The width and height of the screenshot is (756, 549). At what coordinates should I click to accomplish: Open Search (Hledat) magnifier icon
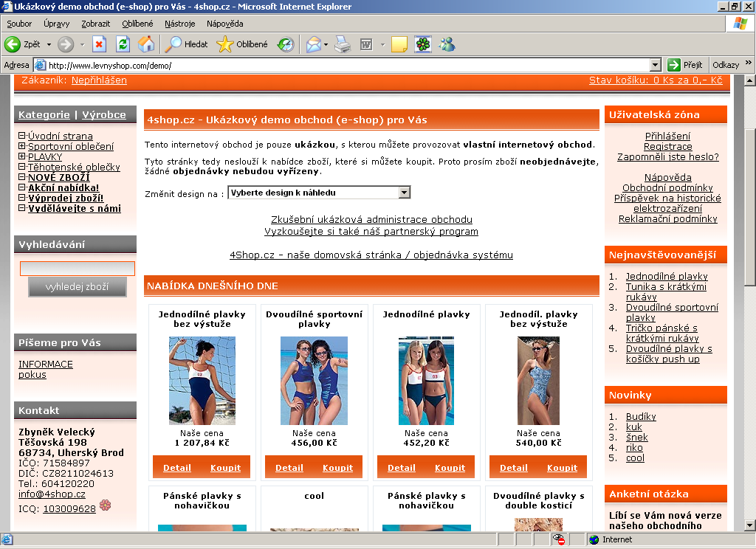(173, 44)
